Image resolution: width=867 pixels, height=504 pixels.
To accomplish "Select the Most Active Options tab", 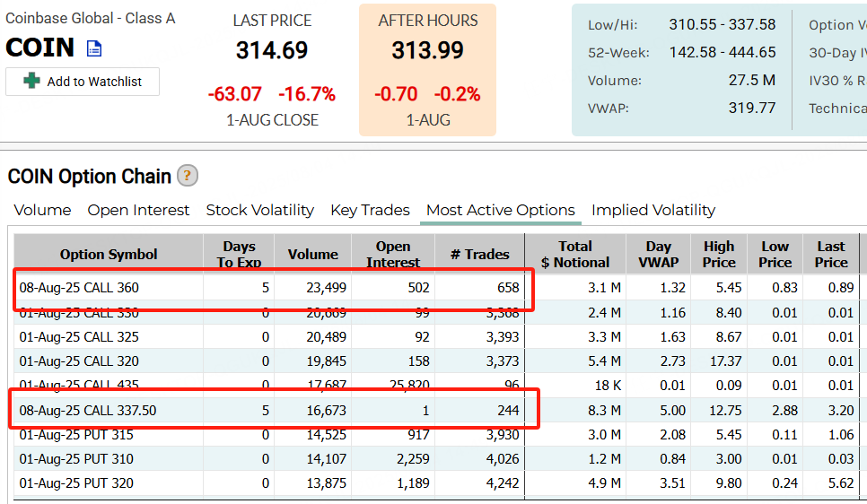I will tap(501, 210).
